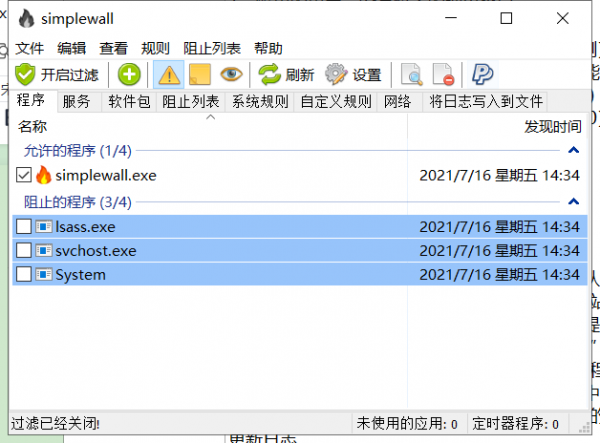Click the 允许的程序 (1/4) group header
Viewport: 600px width, 443px height.
tap(78, 150)
